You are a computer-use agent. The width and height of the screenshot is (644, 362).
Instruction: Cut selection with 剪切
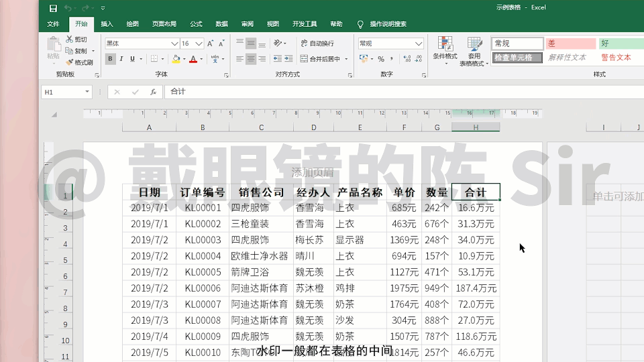pos(76,40)
